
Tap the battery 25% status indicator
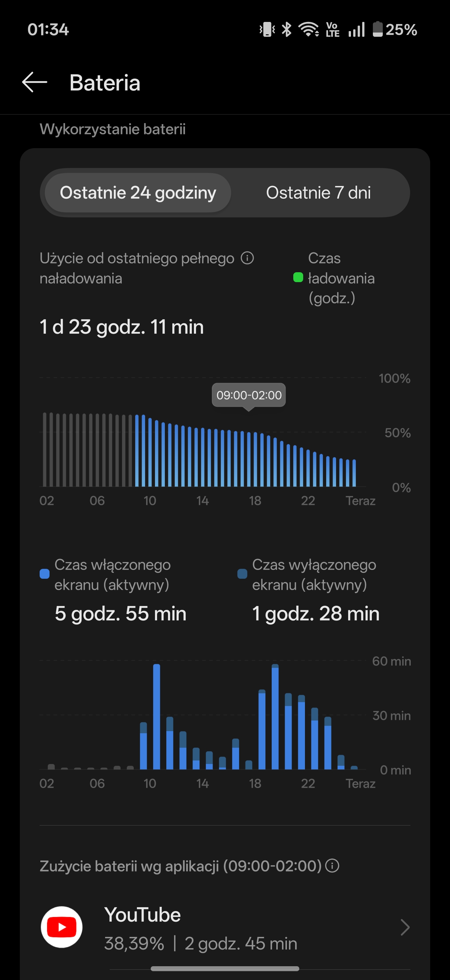pyautogui.click(x=394, y=29)
